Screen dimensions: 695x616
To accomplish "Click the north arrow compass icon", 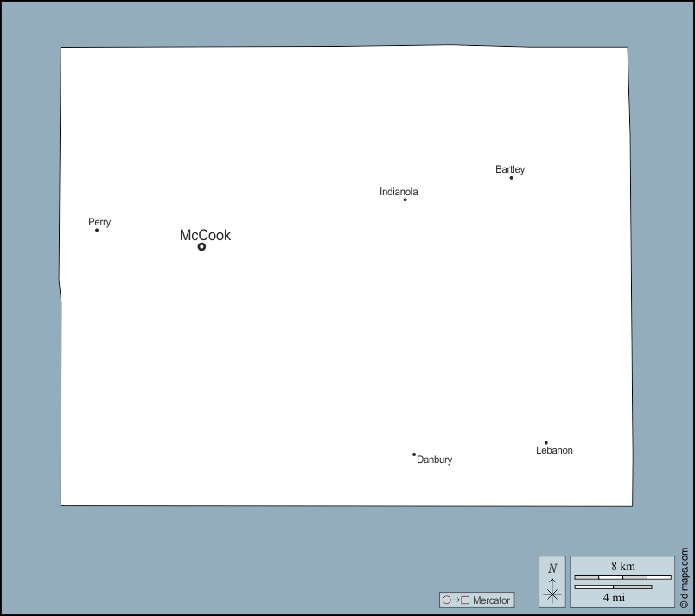I will pos(552,594).
